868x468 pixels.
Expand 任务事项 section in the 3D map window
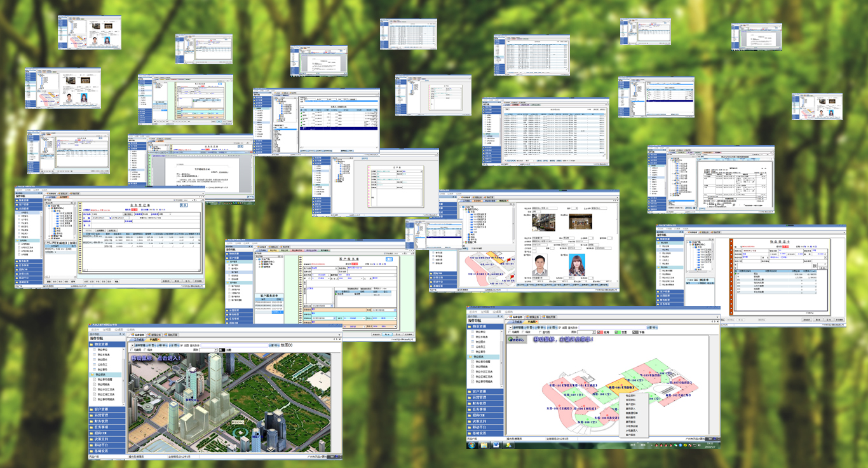click(107, 427)
